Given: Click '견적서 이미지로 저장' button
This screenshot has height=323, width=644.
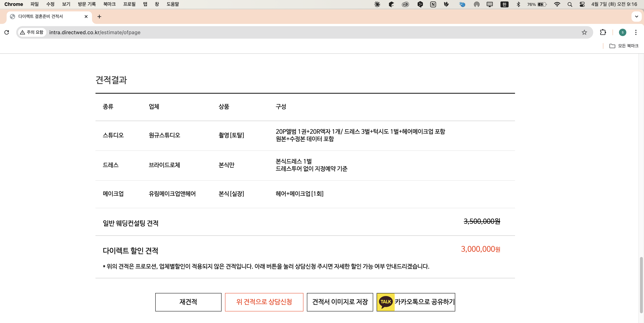Looking at the screenshot, I should tap(340, 302).
